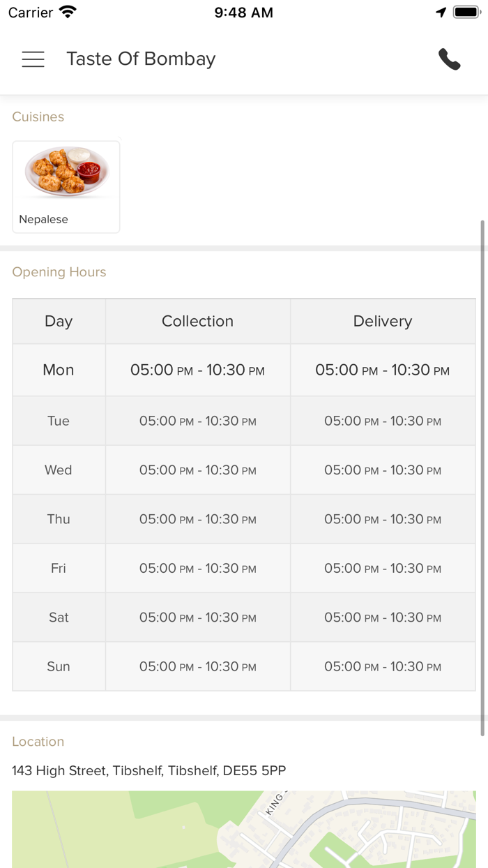Tap the battery indicator icon
Image resolution: width=488 pixels, height=868 pixels.
(x=466, y=13)
